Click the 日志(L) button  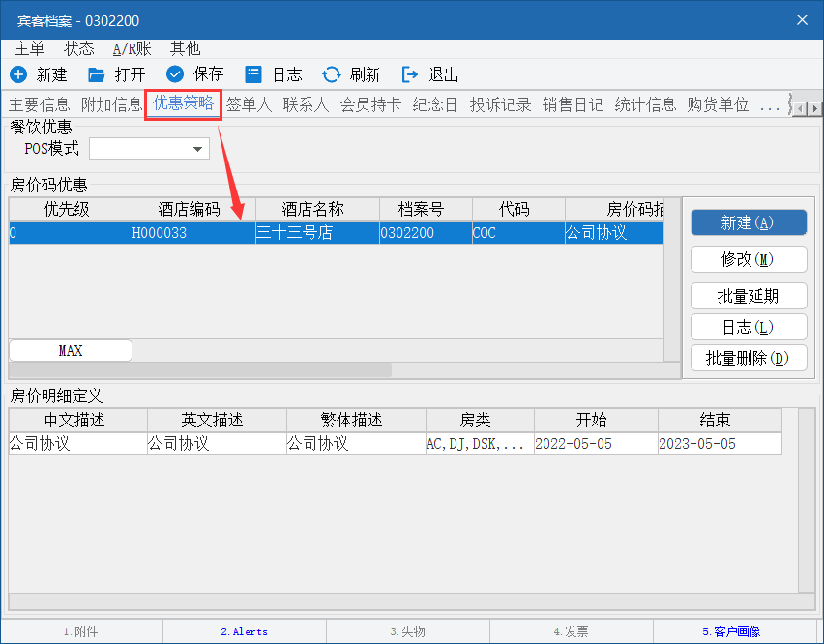tap(749, 327)
